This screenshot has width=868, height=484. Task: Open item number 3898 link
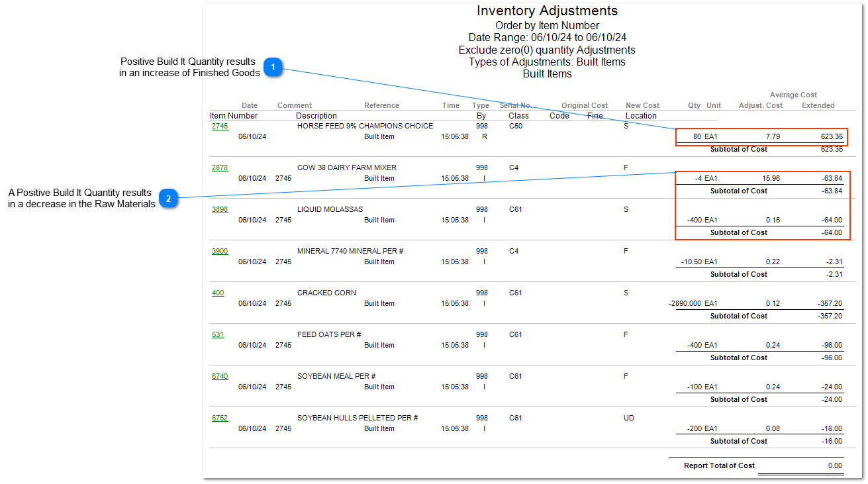click(220, 209)
